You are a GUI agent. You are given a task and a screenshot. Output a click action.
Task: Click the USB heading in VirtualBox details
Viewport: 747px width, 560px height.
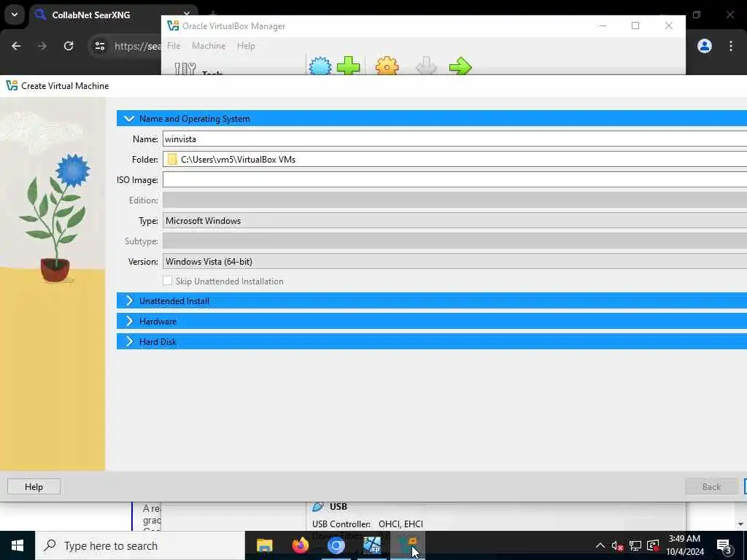tap(338, 507)
